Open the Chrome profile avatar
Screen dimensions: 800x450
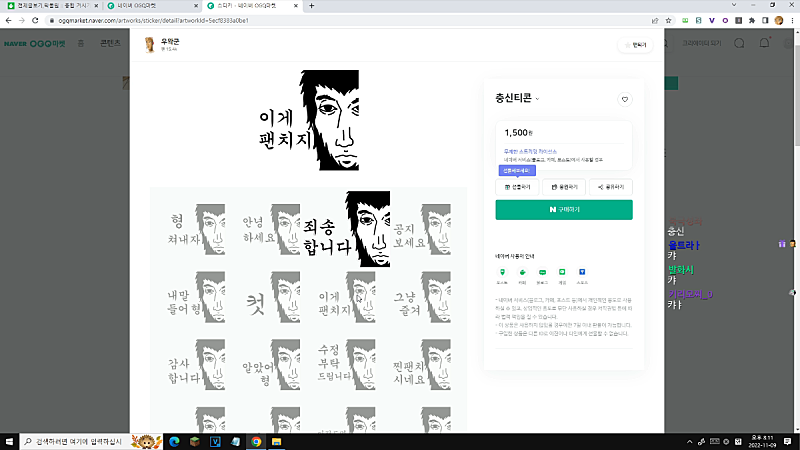tap(779, 20)
